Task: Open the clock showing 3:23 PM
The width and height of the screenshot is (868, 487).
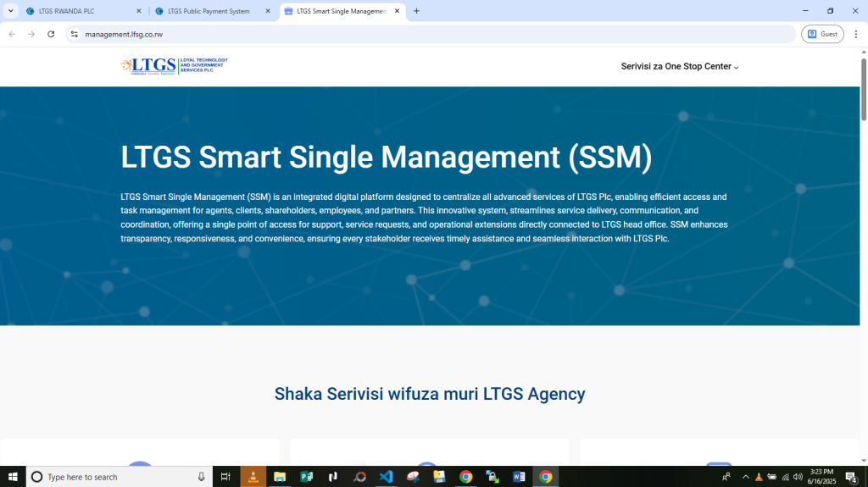Action: pos(821,477)
